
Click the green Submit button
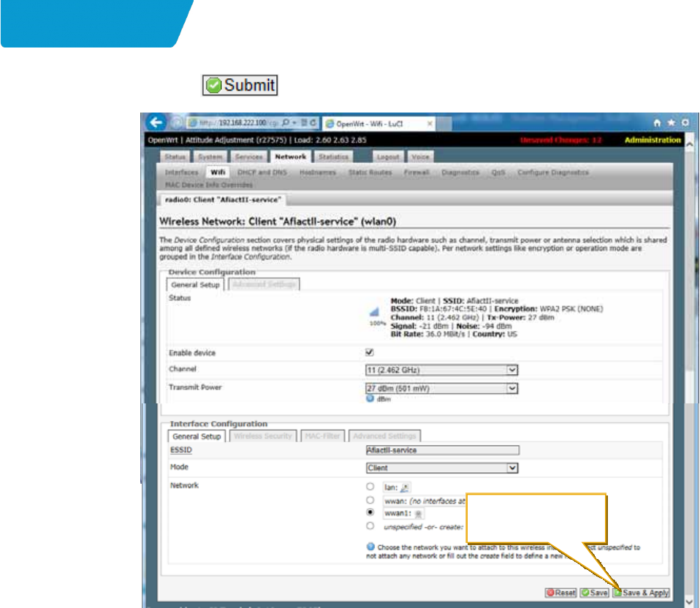240,85
